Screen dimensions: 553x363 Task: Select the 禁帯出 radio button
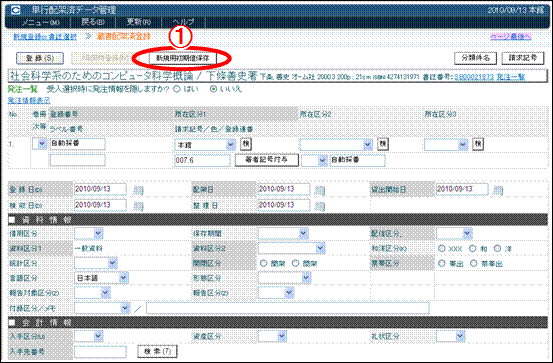click(474, 263)
